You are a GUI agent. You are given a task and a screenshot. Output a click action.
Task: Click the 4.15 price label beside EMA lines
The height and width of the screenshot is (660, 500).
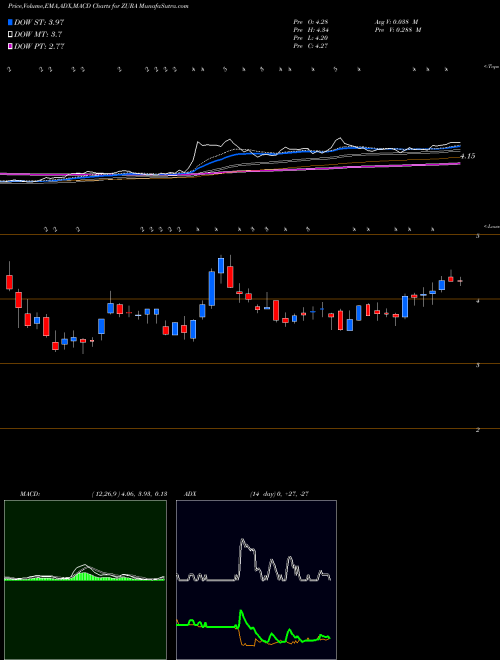click(x=468, y=156)
